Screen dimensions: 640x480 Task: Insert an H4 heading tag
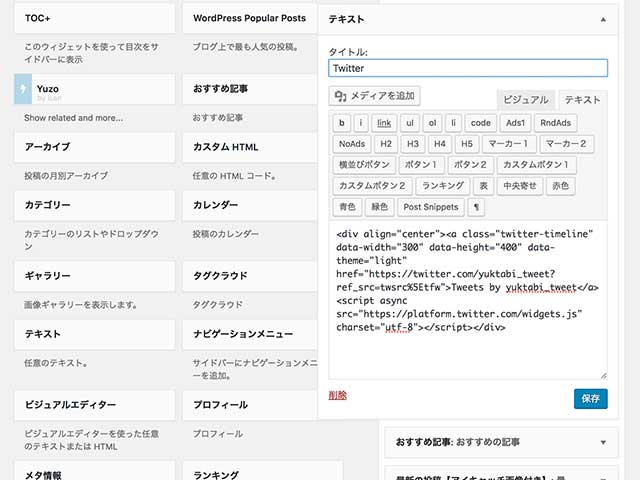[440, 144]
